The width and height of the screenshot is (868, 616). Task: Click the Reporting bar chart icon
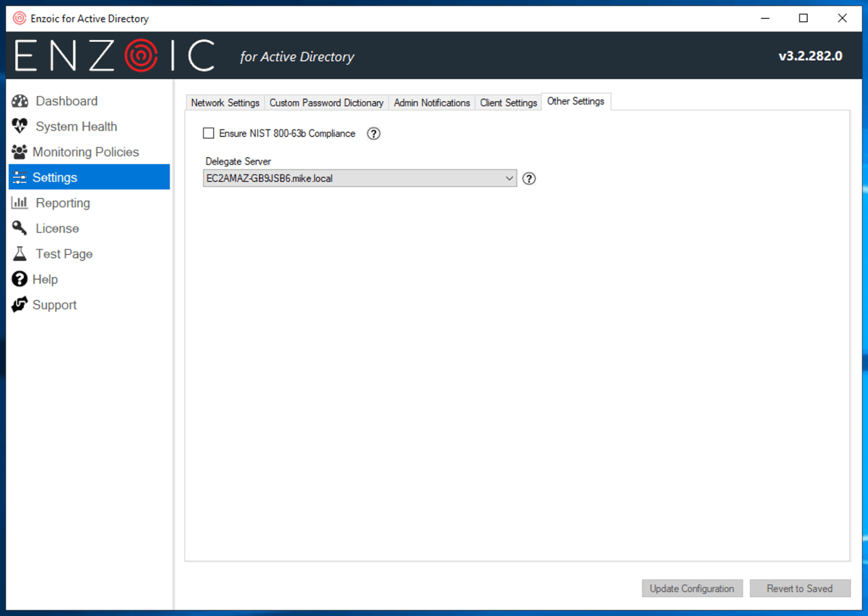[20, 203]
